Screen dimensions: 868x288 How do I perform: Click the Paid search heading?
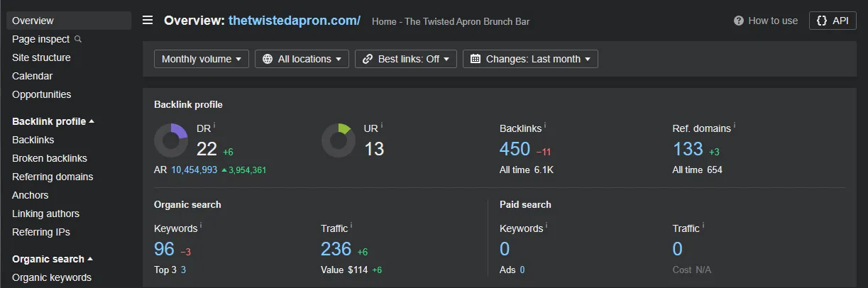coord(525,204)
